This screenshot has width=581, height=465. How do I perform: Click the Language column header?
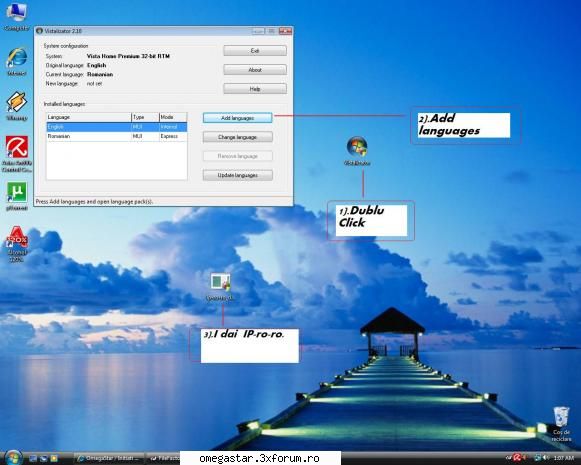pyautogui.click(x=89, y=117)
